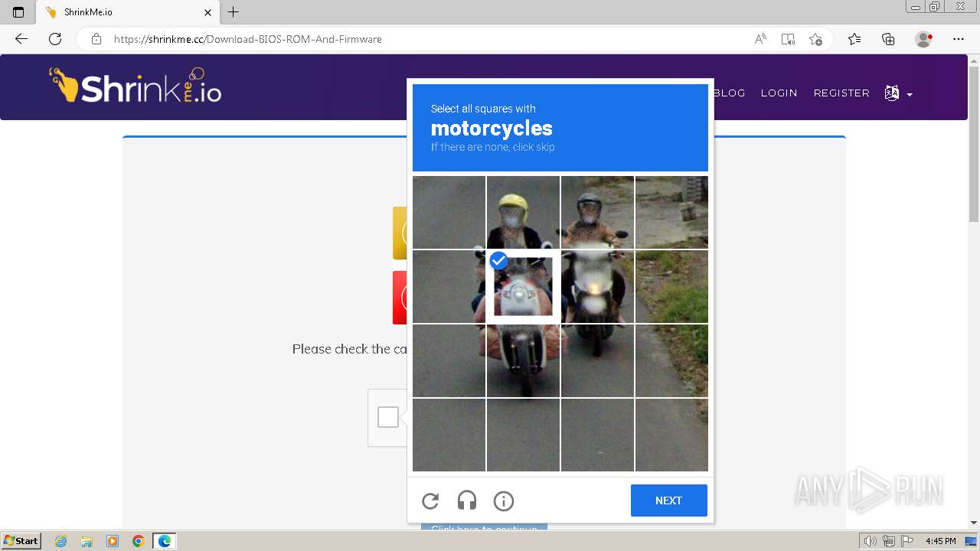This screenshot has height=551, width=980.
Task: Click the address bar URL
Action: (x=247, y=39)
